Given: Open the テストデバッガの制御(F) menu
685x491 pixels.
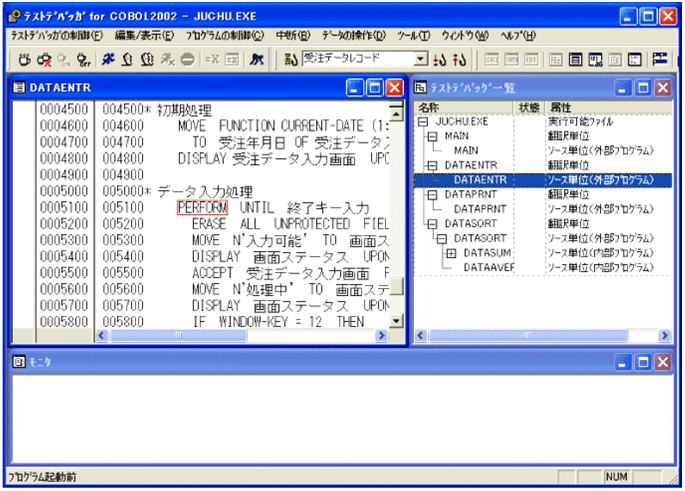Looking at the screenshot, I should tap(56, 35).
